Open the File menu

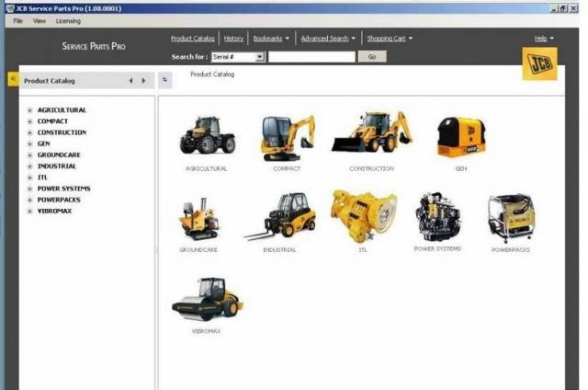pos(17,21)
